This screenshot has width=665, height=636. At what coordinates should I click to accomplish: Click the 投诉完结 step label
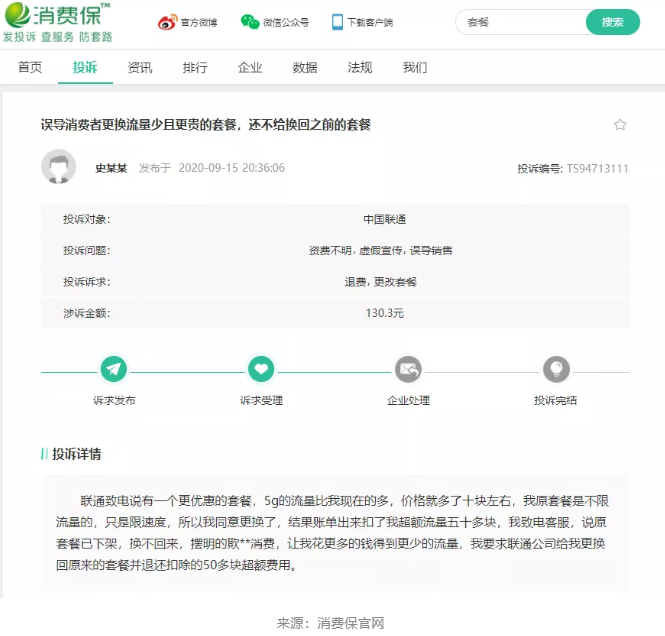tap(556, 400)
